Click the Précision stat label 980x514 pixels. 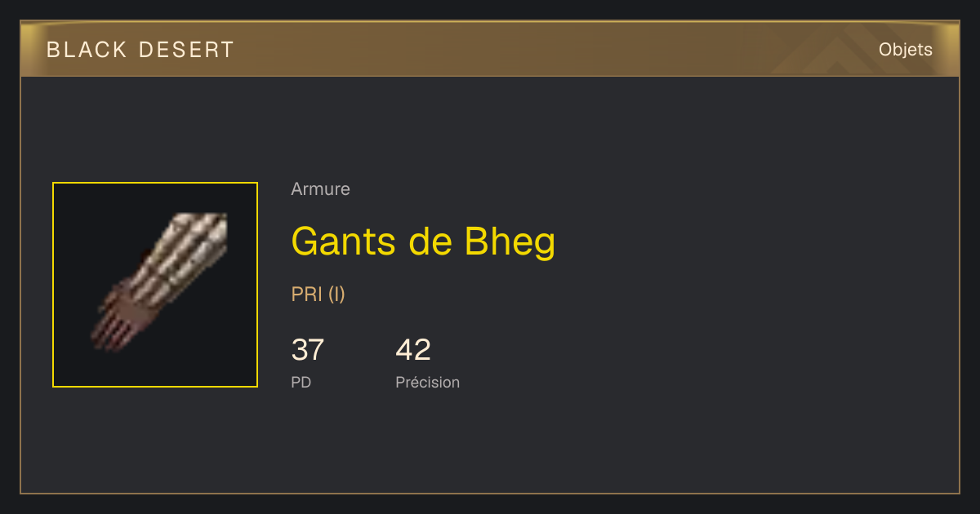point(428,382)
